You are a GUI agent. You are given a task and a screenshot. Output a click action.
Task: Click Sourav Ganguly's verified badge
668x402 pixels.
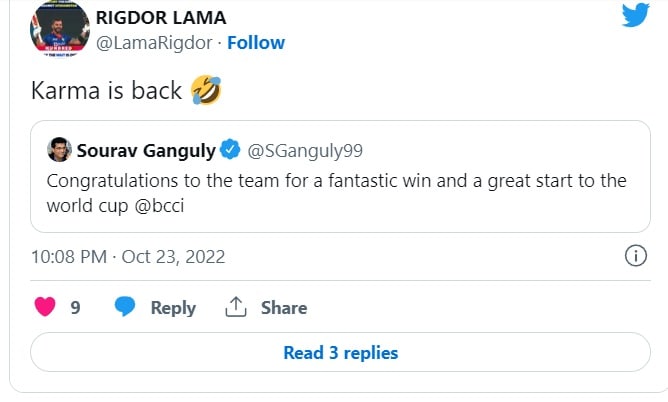point(230,151)
